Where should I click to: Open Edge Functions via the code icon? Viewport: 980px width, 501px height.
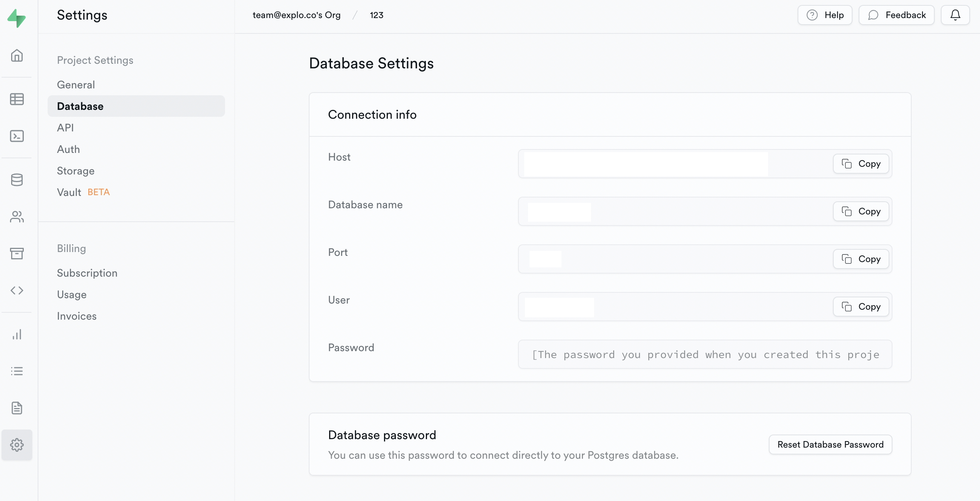coord(17,290)
